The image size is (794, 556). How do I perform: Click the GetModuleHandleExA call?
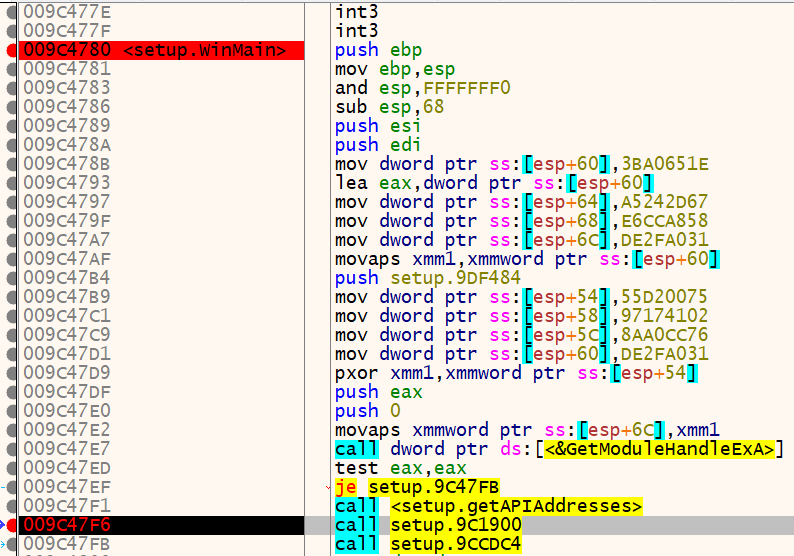click(x=559, y=449)
